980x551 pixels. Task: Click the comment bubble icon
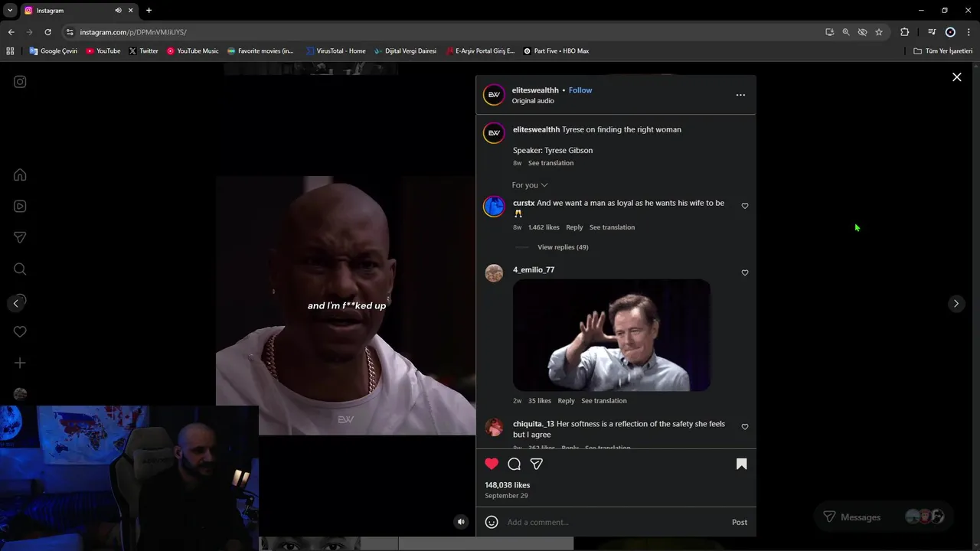(514, 464)
